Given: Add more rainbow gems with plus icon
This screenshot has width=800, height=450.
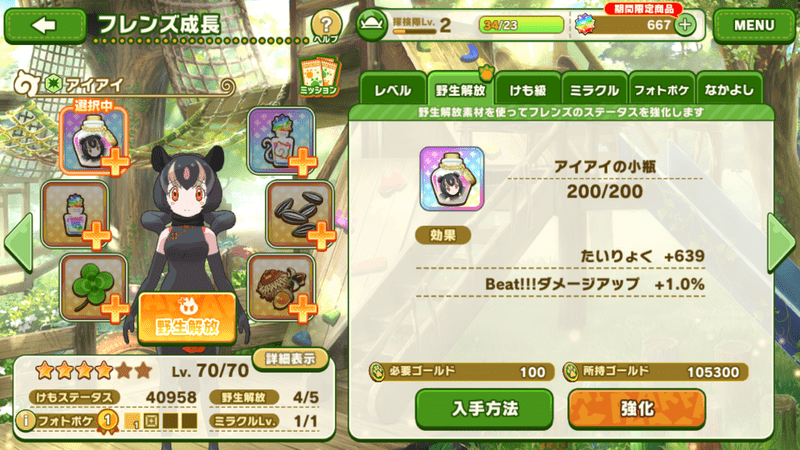Looking at the screenshot, I should click(685, 24).
